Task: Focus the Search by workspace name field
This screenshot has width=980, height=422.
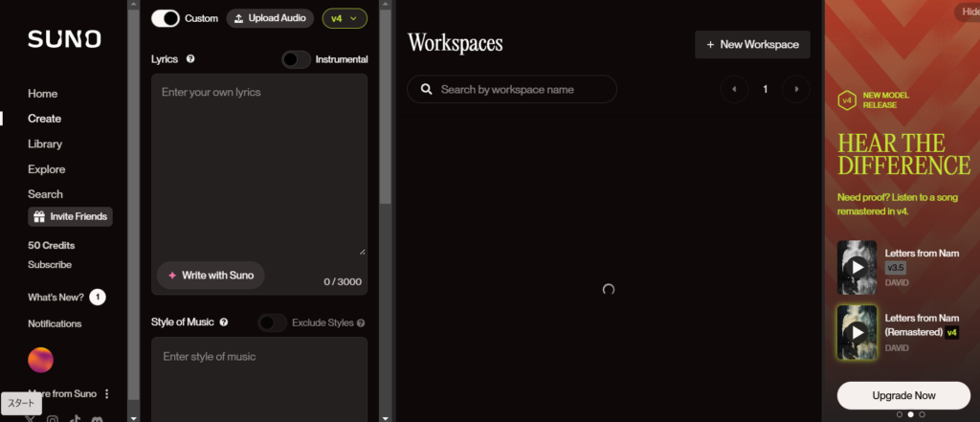Action: 512,89
